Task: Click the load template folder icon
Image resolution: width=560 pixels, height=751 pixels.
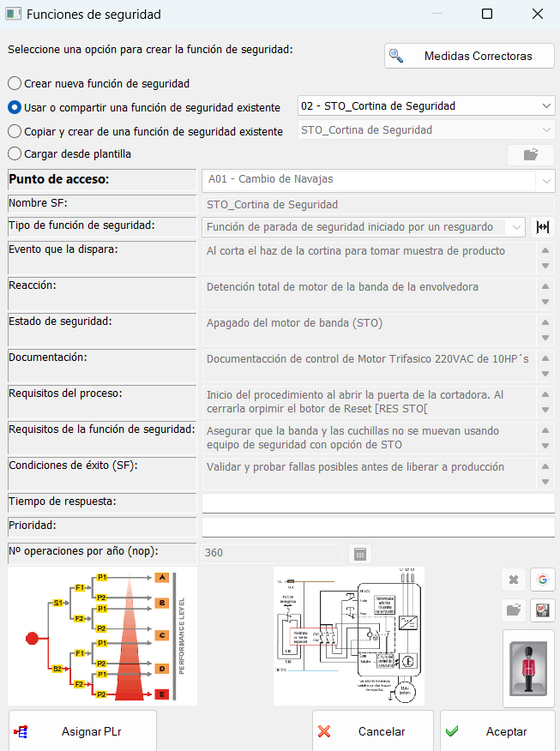Action: (530, 154)
